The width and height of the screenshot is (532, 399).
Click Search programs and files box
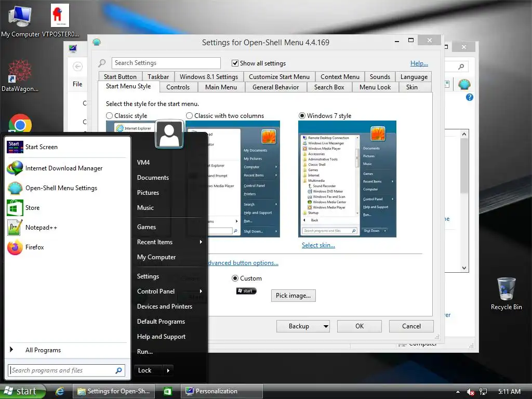[66, 370]
